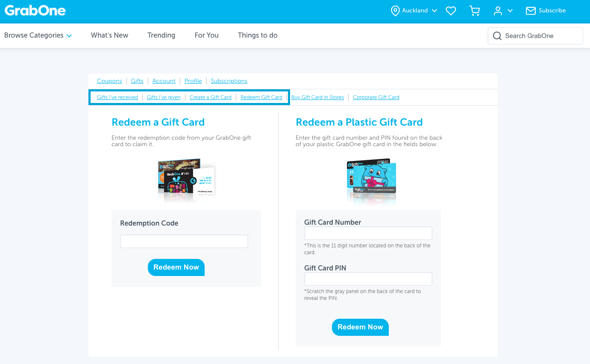590x364 pixels.
Task: Click the Subscribe link
Action: (x=552, y=11)
